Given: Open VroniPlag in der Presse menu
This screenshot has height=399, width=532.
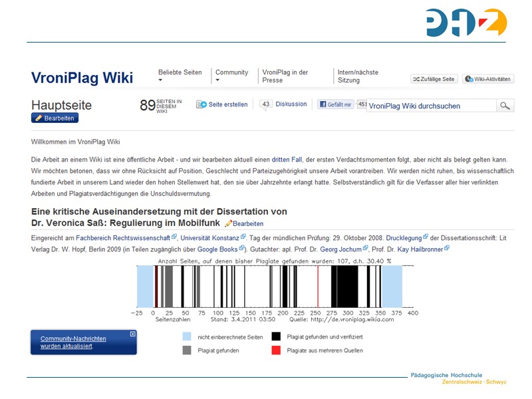Looking at the screenshot, I should coord(285,76).
